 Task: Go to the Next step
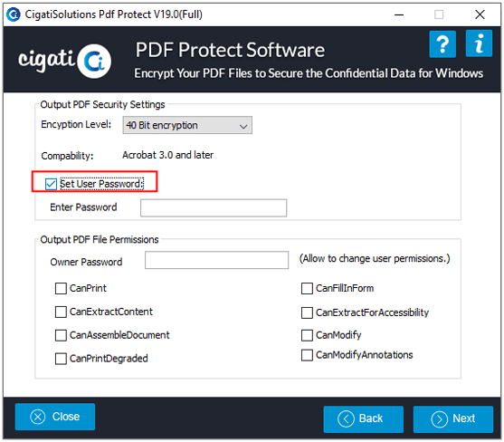pyautogui.click(x=453, y=419)
